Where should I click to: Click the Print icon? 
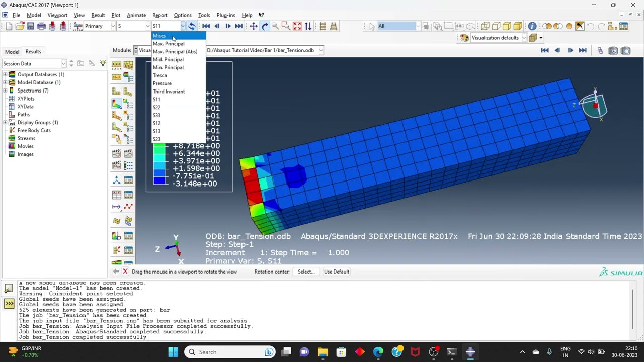(42, 26)
